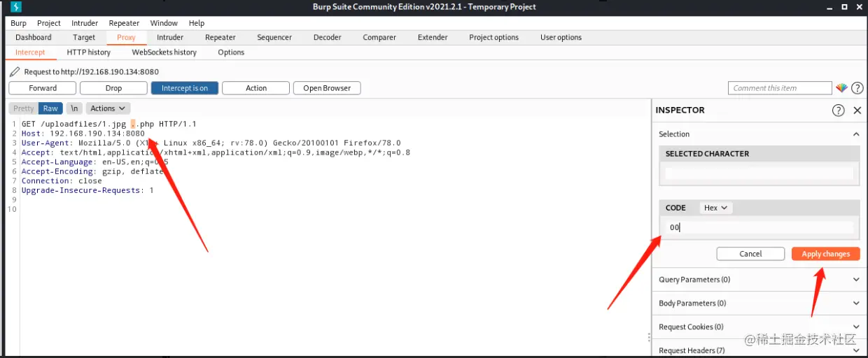Switch to the Extender tab
The width and height of the screenshot is (868, 358).
(433, 38)
